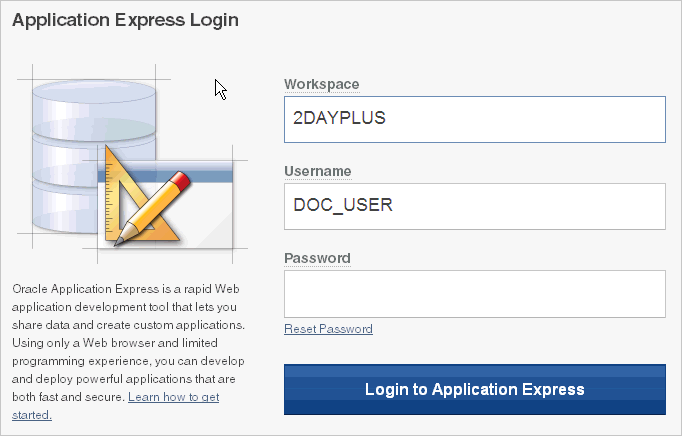Click the Application Express Login heading
The width and height of the screenshot is (682, 436).
pyautogui.click(x=125, y=20)
